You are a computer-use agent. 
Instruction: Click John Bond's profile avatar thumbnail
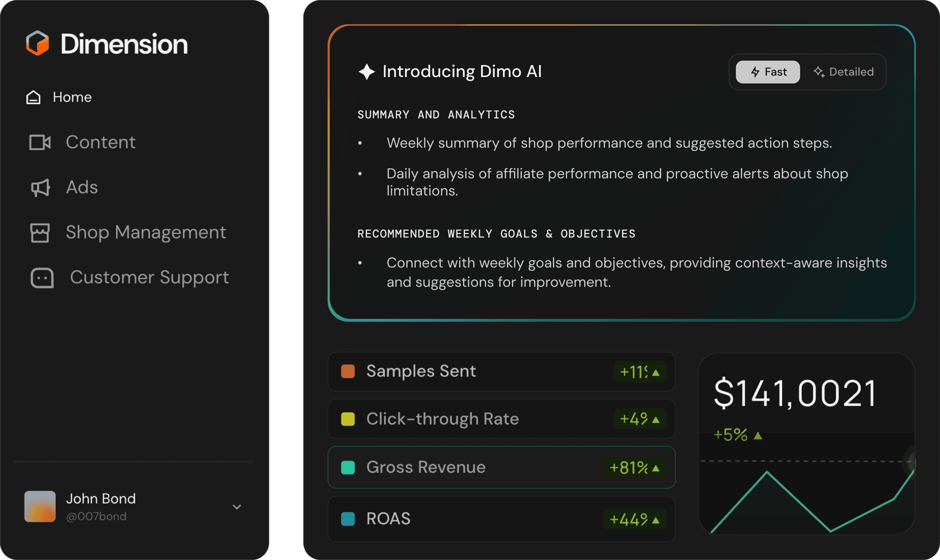click(x=40, y=506)
